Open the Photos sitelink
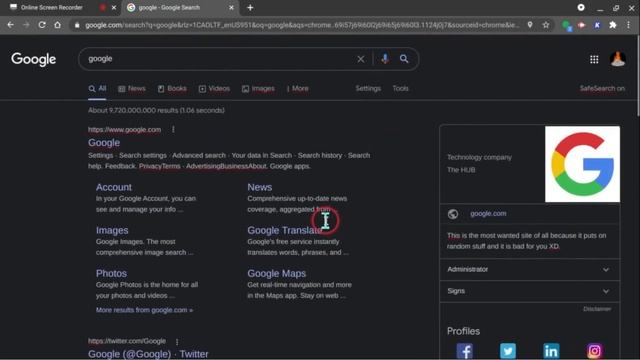The width and height of the screenshot is (640, 360). (111, 273)
